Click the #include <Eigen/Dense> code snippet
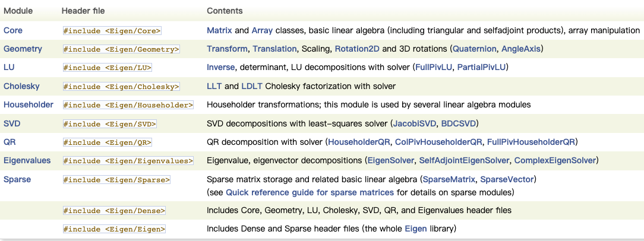 click(x=114, y=210)
